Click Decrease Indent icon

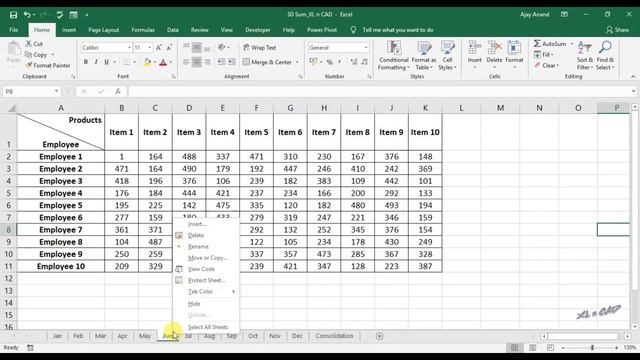tap(221, 62)
